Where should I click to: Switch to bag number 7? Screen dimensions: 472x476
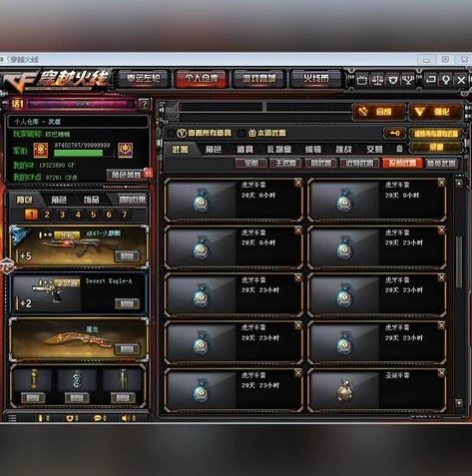[x=124, y=215]
